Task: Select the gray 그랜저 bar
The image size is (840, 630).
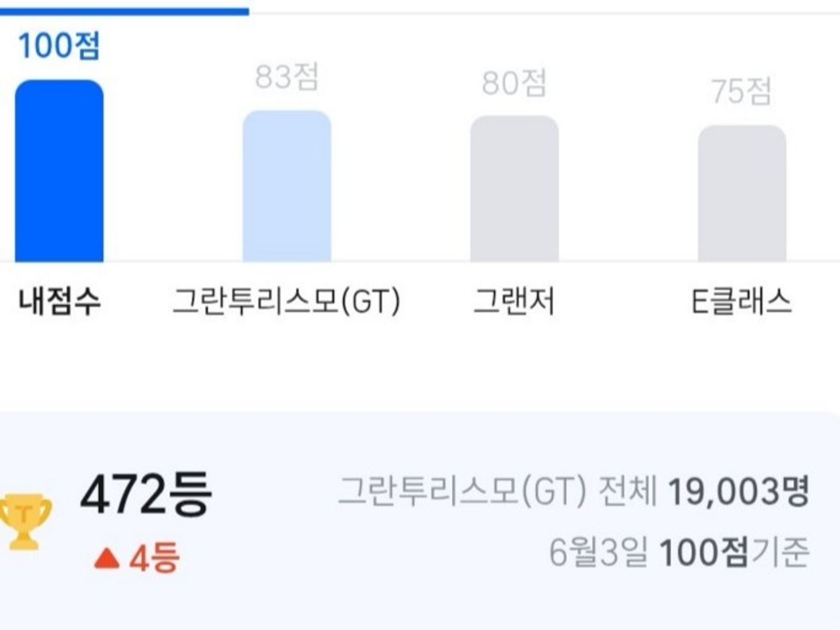Action: pos(514,188)
